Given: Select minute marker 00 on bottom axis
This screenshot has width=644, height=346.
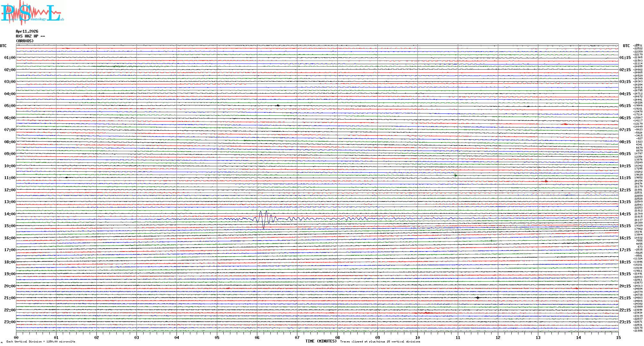Looking at the screenshot, I should 16,338.
